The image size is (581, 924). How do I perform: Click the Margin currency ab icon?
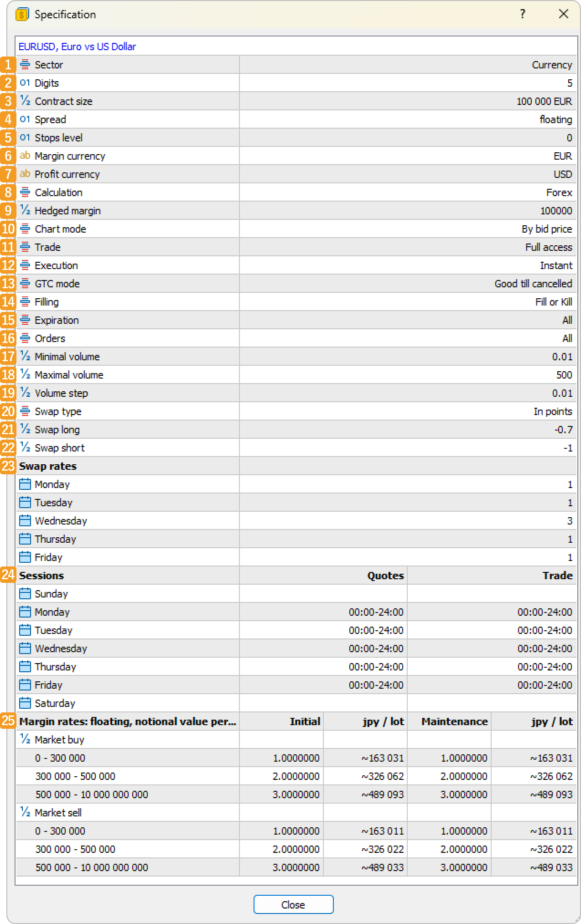click(x=25, y=156)
